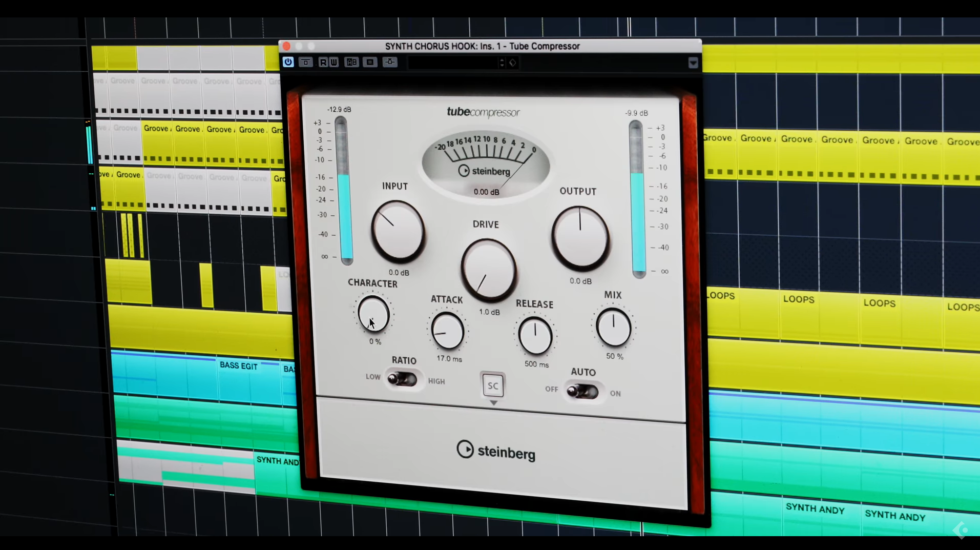Toggle the AUTO release switch
The height and width of the screenshot is (550, 980).
tap(582, 392)
